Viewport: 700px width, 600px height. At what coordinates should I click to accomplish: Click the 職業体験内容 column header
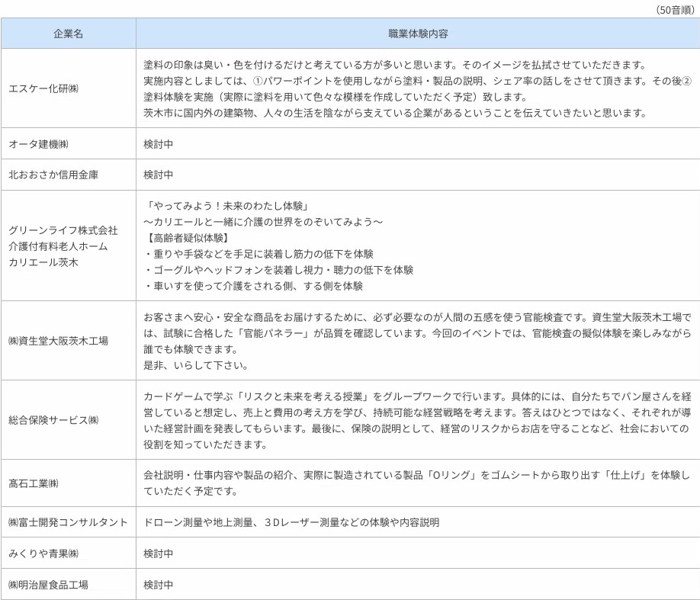pos(417,34)
